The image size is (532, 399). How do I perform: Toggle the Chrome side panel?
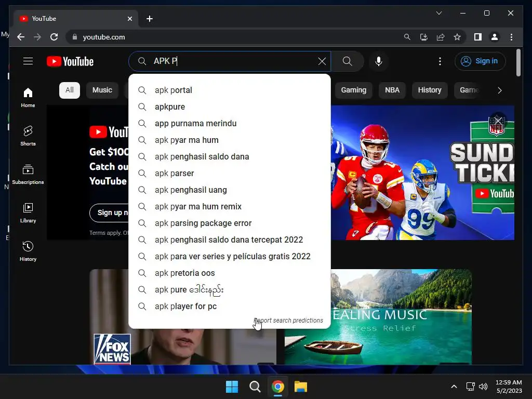(478, 37)
